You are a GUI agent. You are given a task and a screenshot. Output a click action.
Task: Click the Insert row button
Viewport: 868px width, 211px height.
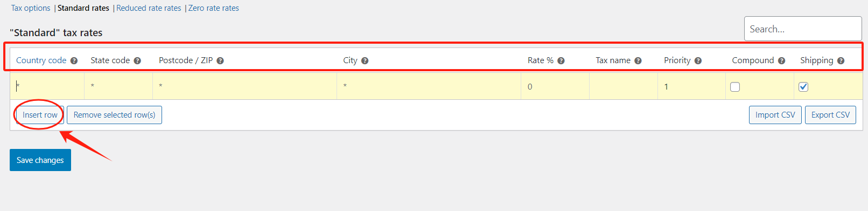(40, 115)
